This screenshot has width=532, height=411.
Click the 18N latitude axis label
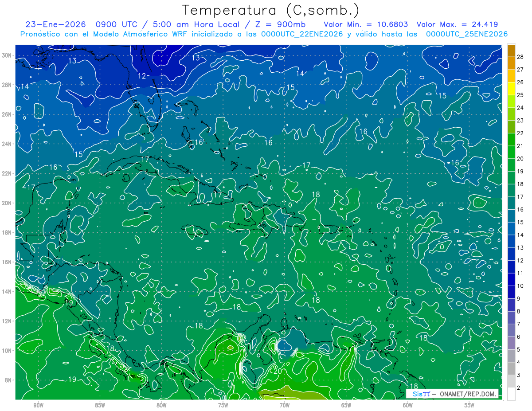(8, 232)
